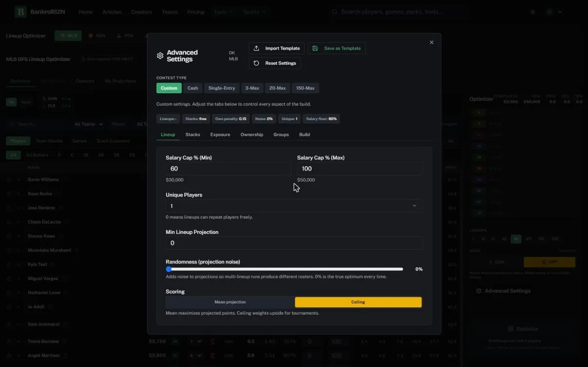
Task: Click the 'Salary floor: 60%' chip
Action: [321, 119]
